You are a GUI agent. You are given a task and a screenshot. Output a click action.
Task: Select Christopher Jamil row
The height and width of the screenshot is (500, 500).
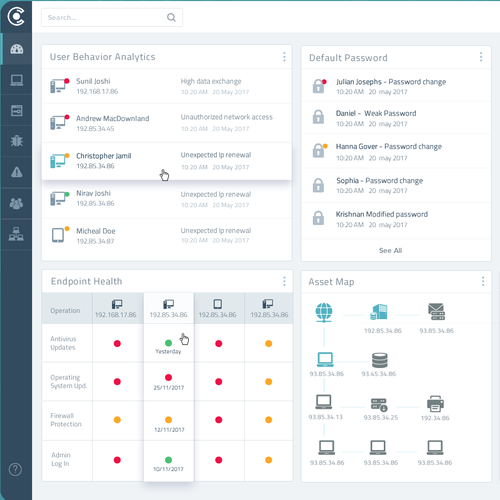167,161
